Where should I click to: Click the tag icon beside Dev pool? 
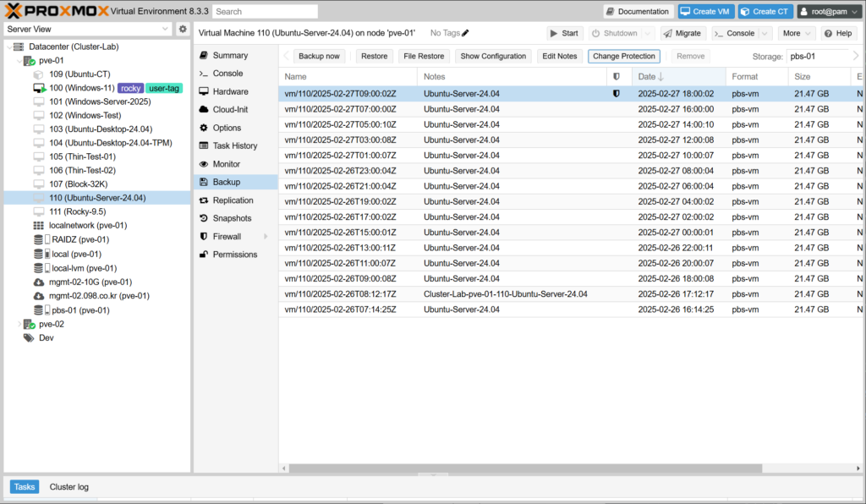(x=29, y=337)
